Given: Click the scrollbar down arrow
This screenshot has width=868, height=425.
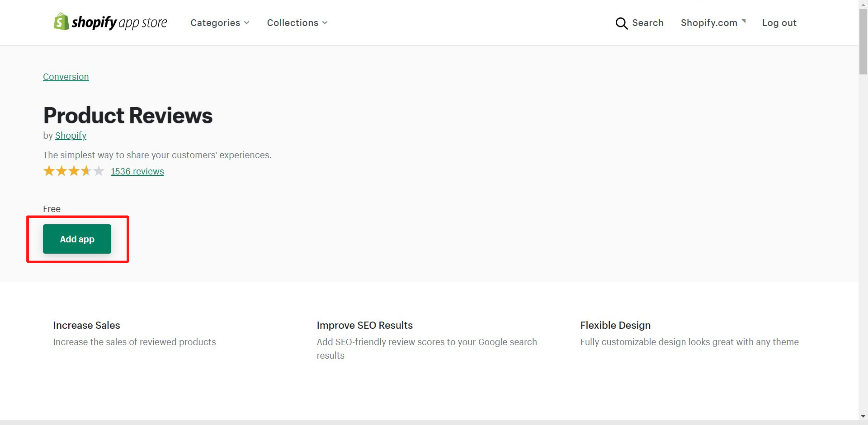Looking at the screenshot, I should [863, 417].
